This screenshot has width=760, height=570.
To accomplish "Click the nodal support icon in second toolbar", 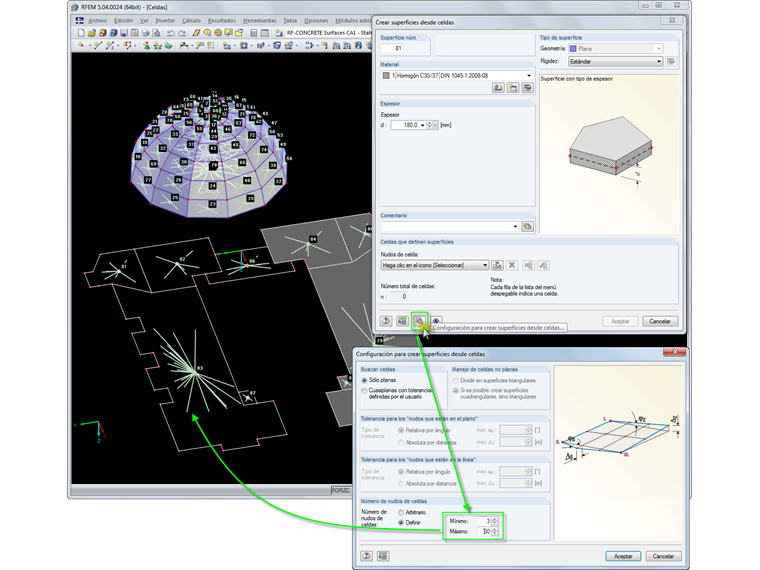I will click(146, 46).
